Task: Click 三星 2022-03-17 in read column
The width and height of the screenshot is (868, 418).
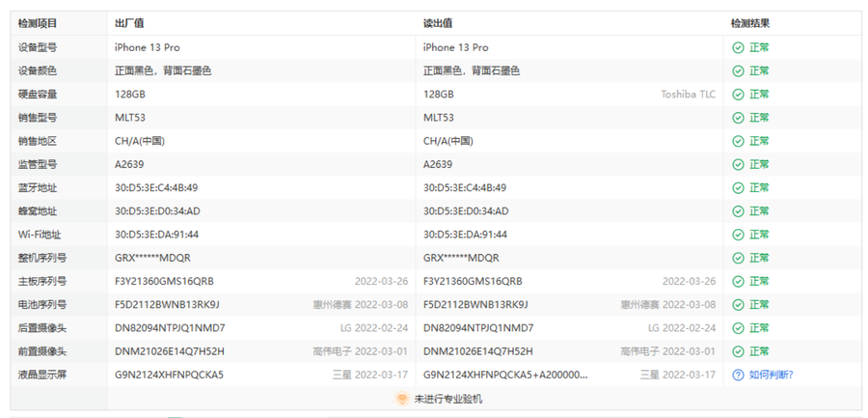Action: 678,375
